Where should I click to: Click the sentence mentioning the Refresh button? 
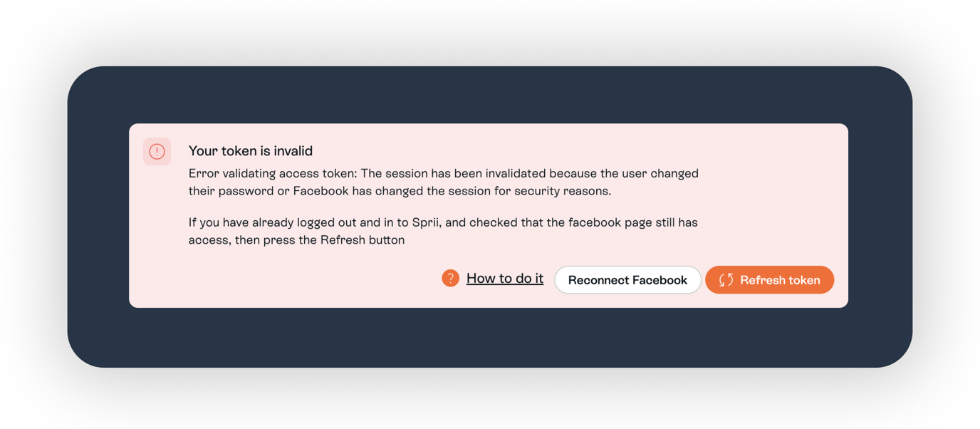442,230
